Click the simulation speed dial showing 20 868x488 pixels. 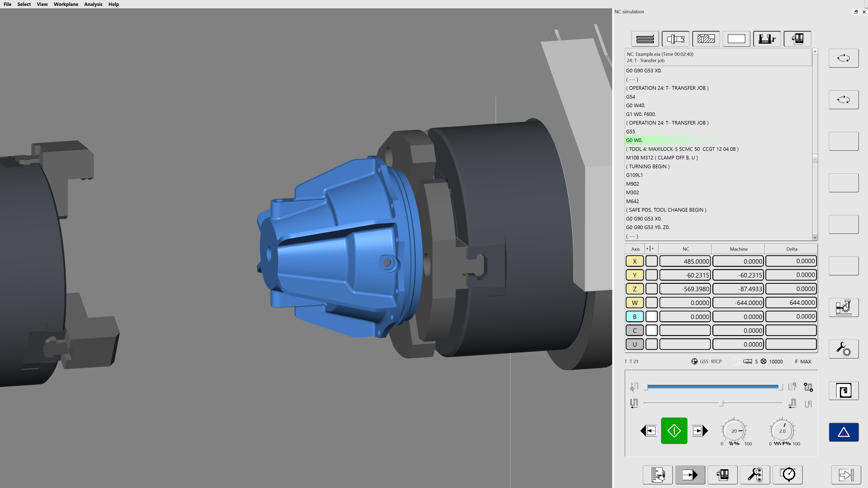point(734,431)
